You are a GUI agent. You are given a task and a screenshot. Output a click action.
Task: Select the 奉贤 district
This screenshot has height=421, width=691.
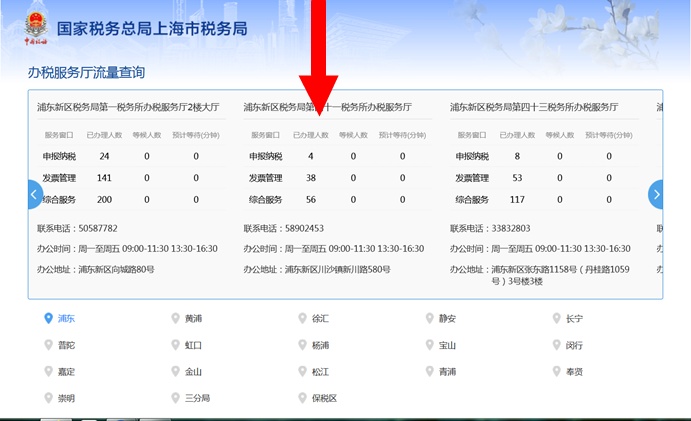[x=574, y=372]
